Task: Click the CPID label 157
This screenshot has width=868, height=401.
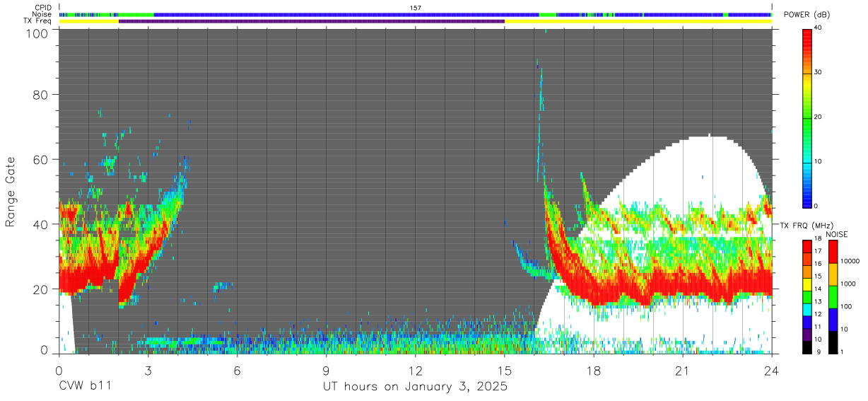Action: point(416,8)
